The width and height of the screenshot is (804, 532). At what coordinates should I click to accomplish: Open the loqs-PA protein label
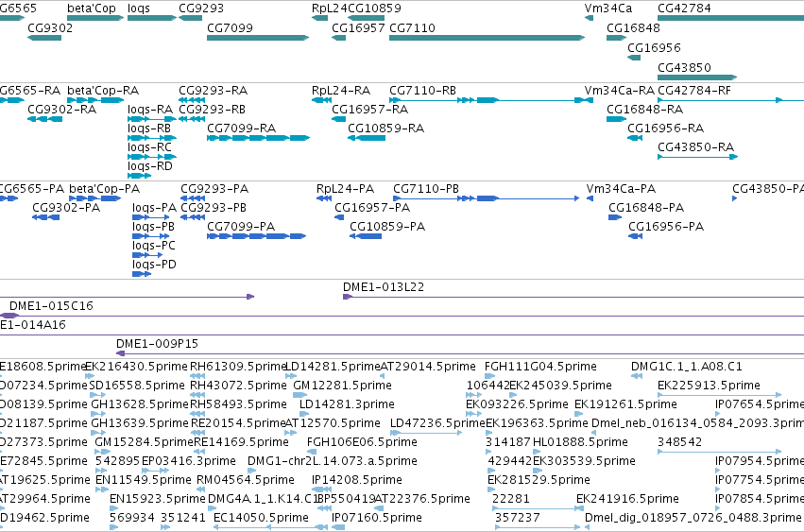tap(154, 208)
